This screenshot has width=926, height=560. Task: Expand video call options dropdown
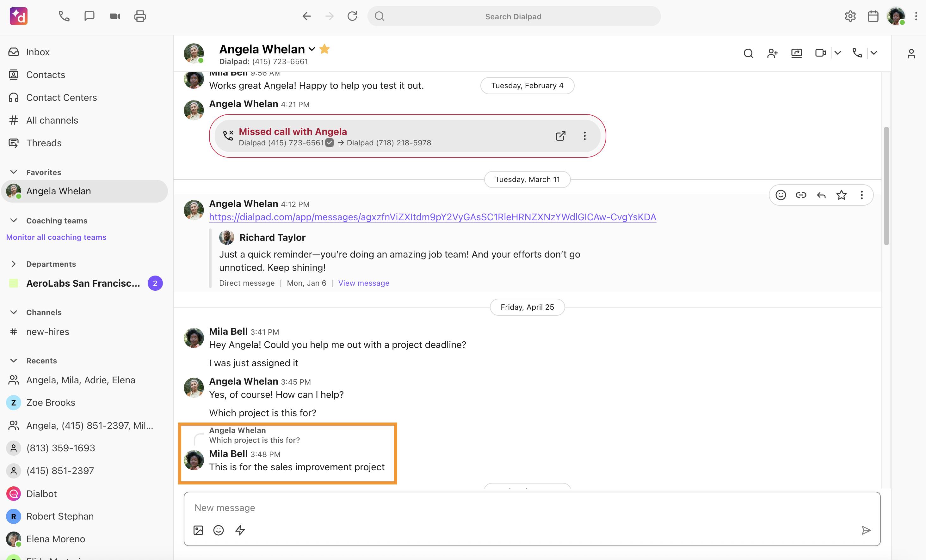coord(838,53)
